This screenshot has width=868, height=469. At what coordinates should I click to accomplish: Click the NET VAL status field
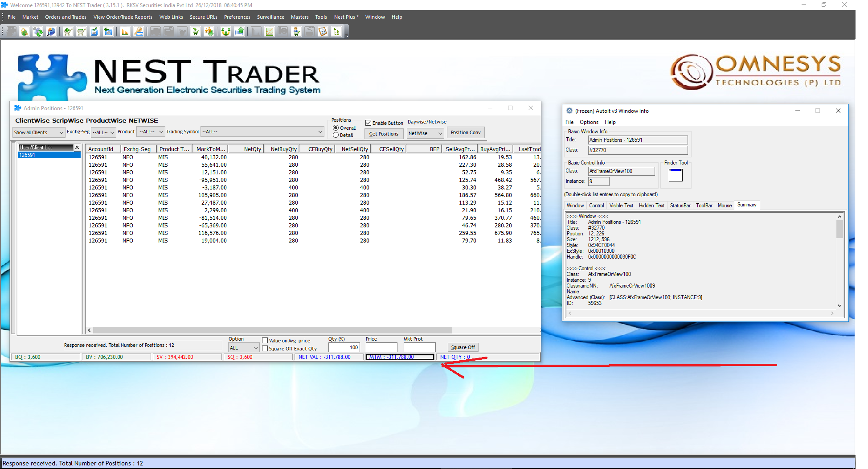coord(329,357)
